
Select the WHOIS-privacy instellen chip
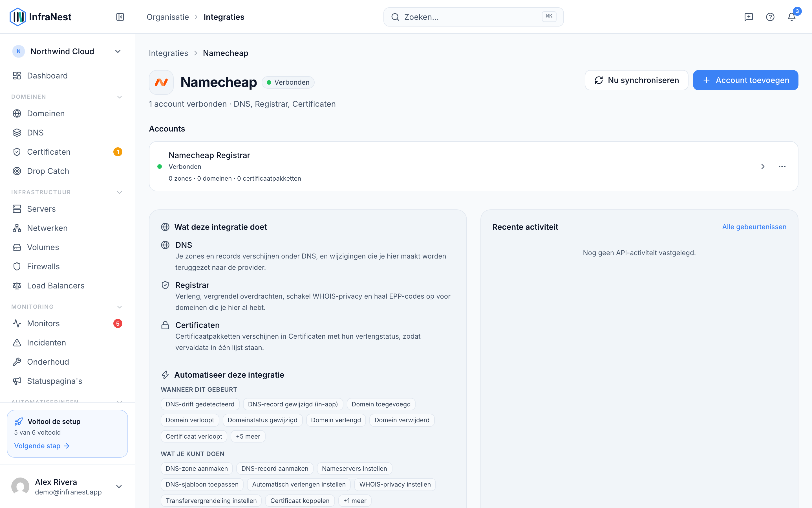click(395, 484)
